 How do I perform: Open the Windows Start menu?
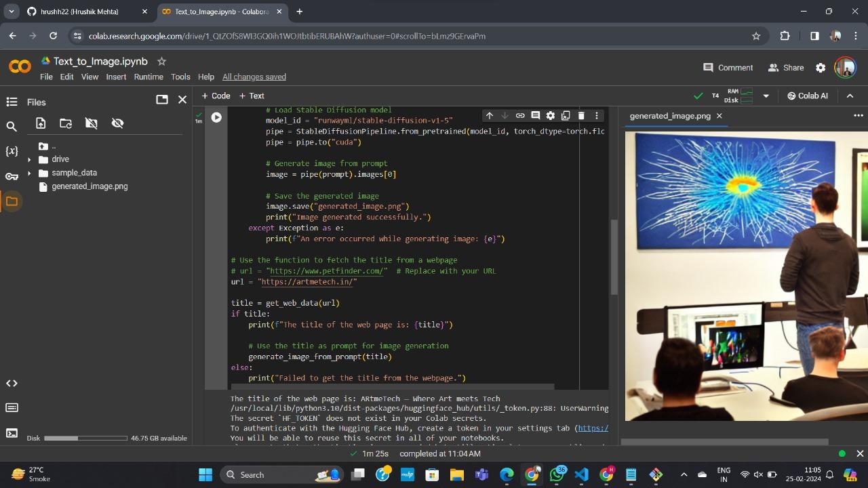(x=205, y=474)
